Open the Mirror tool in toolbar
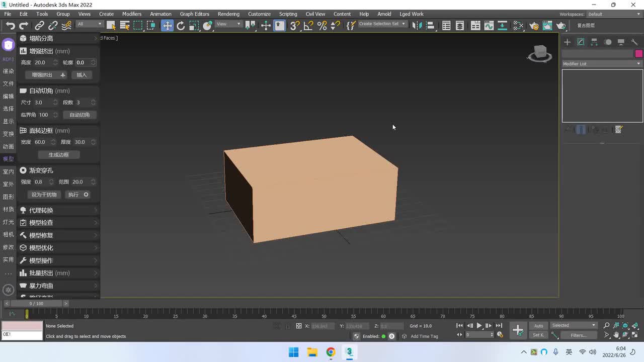Screen dimensions: 644x362 pyautogui.click(x=416, y=26)
